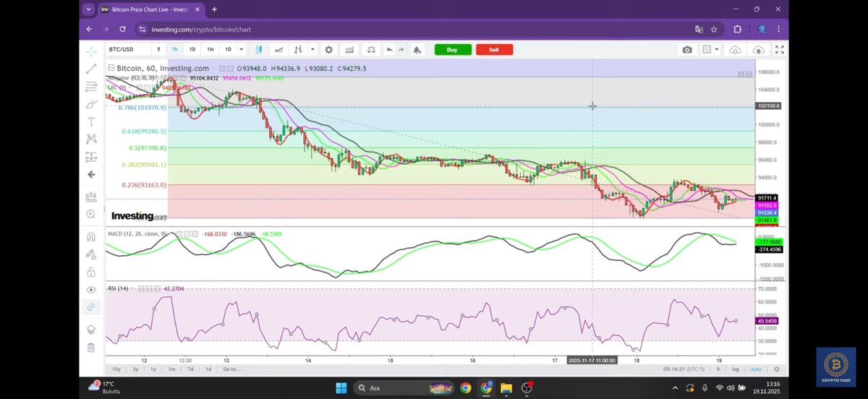Viewport: 868px width, 399px height.
Task: Click the 1y date range
Action: pyautogui.click(x=153, y=369)
